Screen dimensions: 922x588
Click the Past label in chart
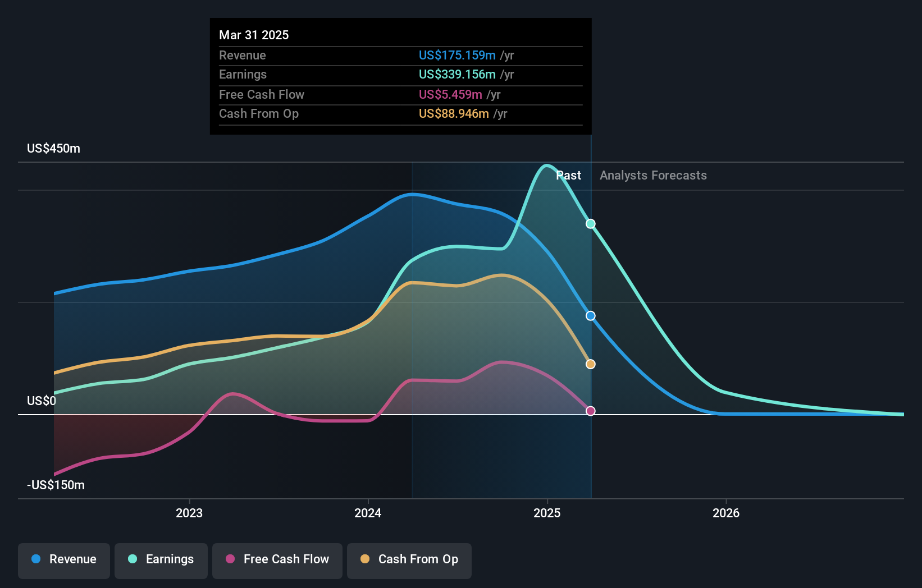click(568, 176)
